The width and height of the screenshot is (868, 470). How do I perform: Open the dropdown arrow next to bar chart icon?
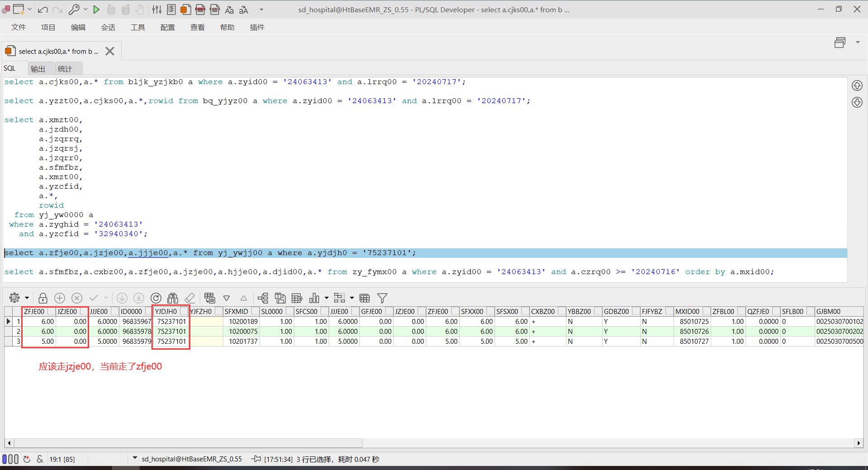point(326,298)
